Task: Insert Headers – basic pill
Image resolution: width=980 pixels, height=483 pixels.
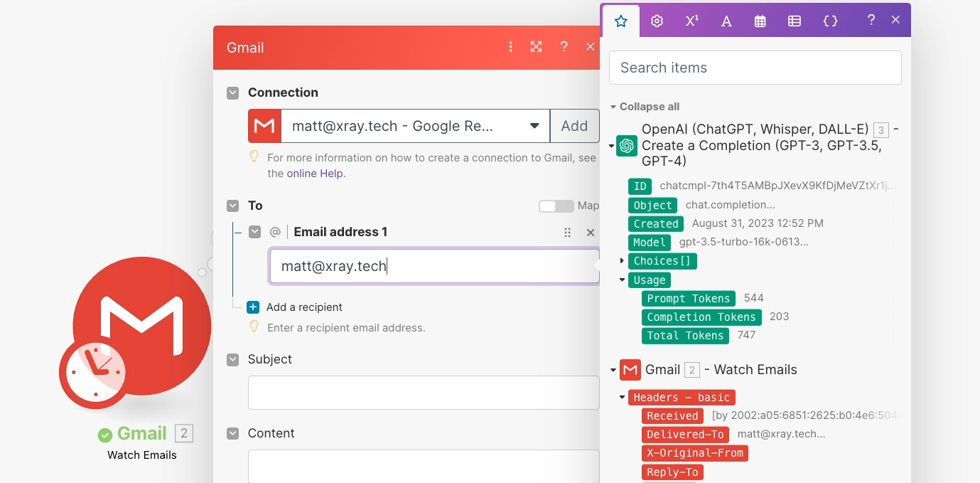Action: 682,398
